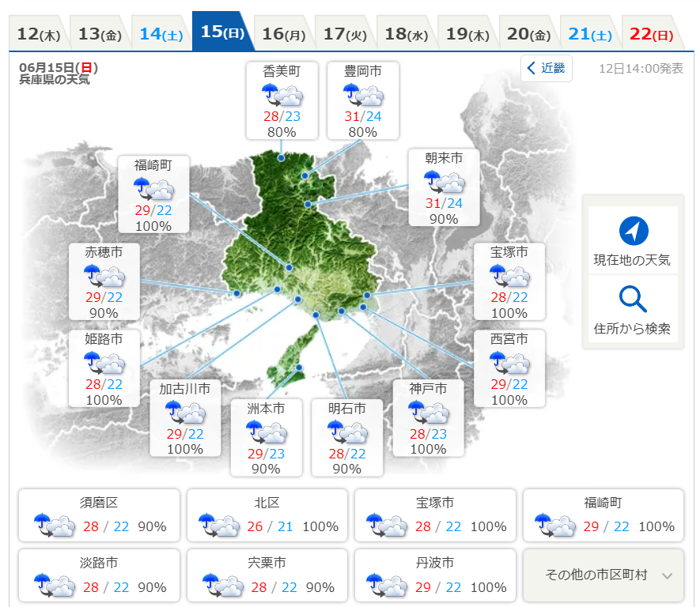Open 香美町 weather card on map
The width and height of the screenshot is (700, 607).
tap(282, 101)
